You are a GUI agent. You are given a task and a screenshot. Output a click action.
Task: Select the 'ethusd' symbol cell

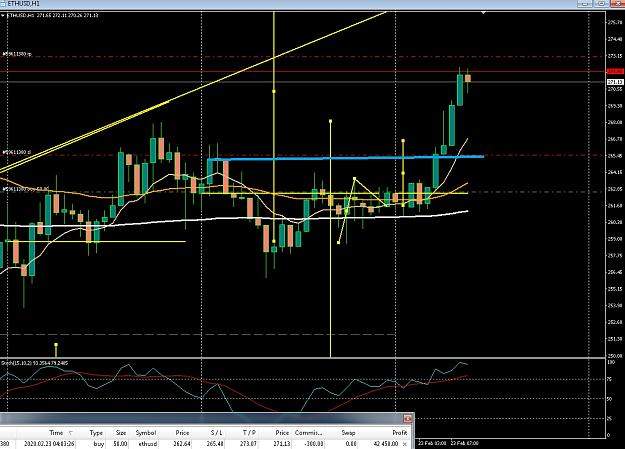click(147, 444)
